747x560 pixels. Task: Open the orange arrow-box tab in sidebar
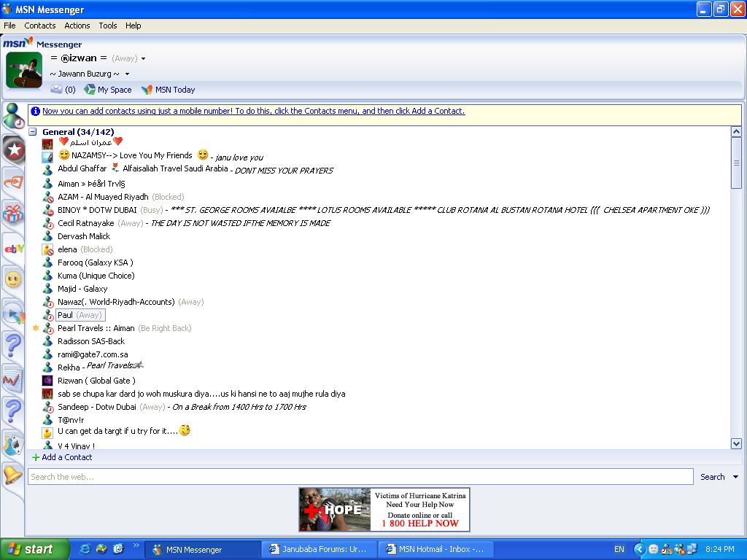13,182
